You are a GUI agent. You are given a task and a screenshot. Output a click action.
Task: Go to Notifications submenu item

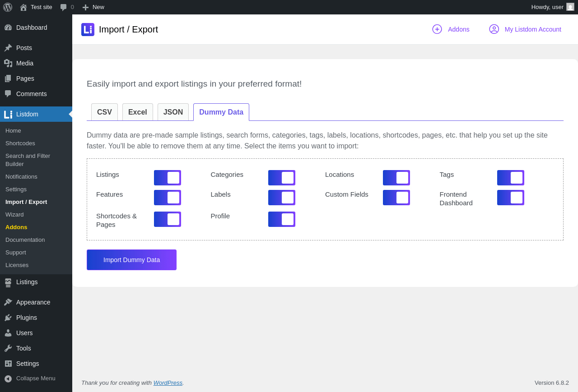[36, 177]
